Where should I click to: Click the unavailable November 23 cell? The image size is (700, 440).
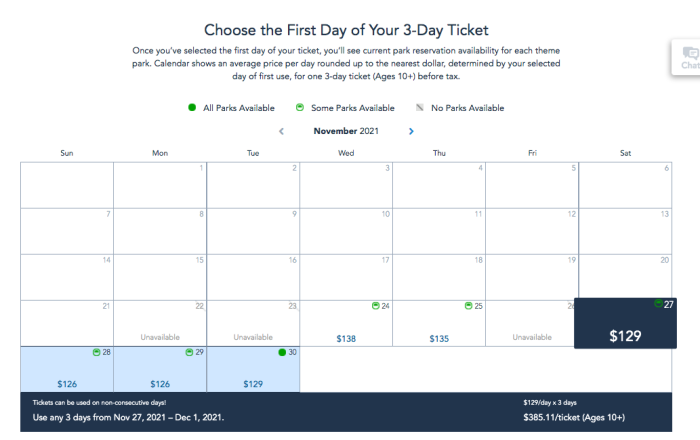coord(253,323)
